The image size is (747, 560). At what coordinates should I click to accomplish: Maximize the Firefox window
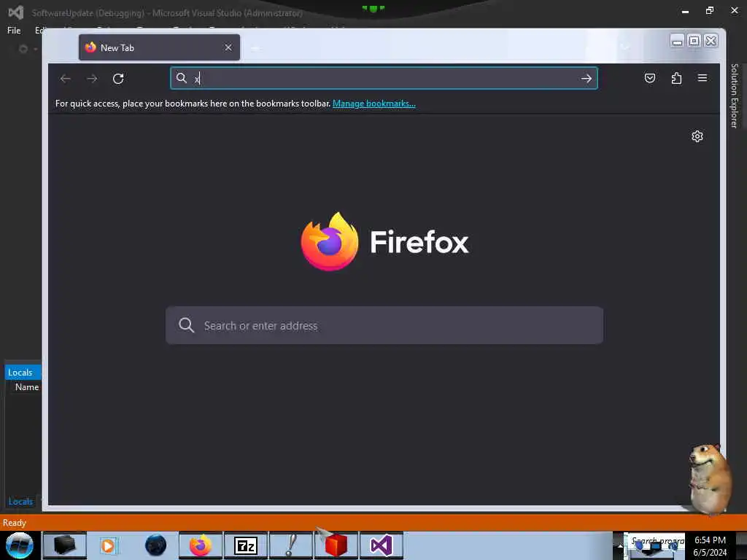pos(694,41)
